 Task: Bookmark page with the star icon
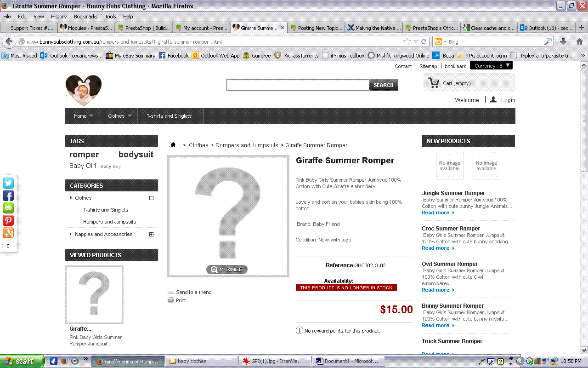pos(407,41)
